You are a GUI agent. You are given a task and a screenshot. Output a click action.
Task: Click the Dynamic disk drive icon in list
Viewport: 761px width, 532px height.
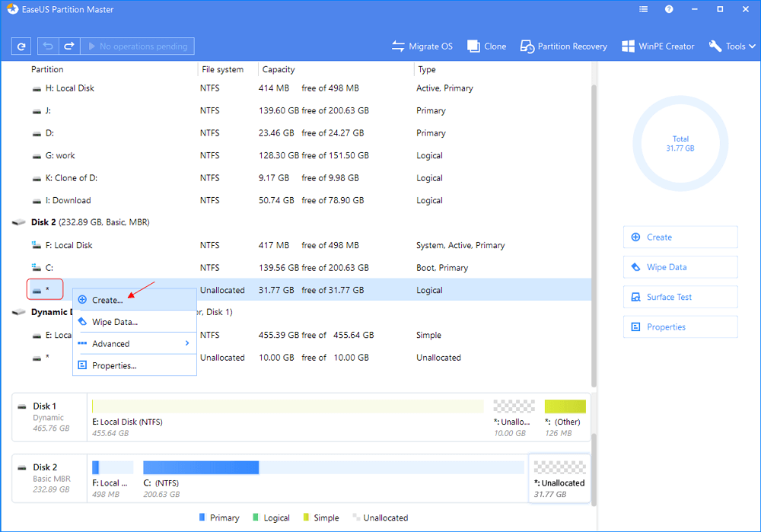pyautogui.click(x=18, y=312)
